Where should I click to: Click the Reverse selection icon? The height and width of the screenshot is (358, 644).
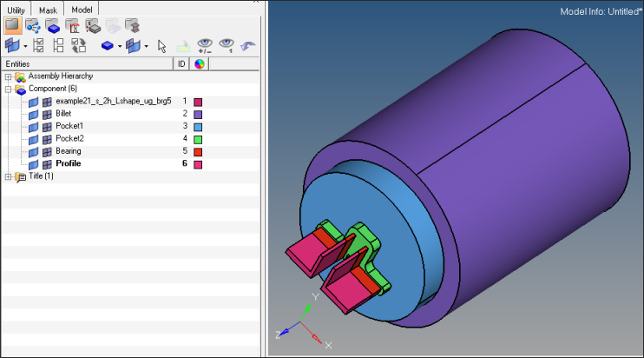click(78, 45)
